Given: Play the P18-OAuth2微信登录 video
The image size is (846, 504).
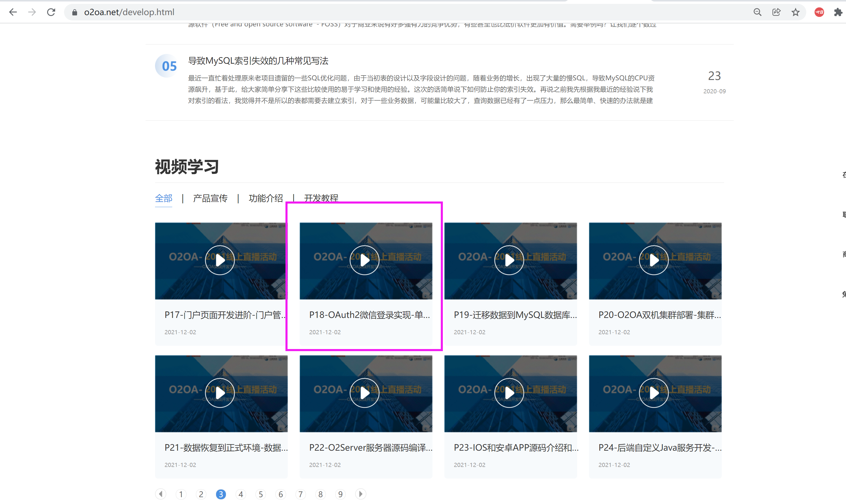Looking at the screenshot, I should [365, 260].
